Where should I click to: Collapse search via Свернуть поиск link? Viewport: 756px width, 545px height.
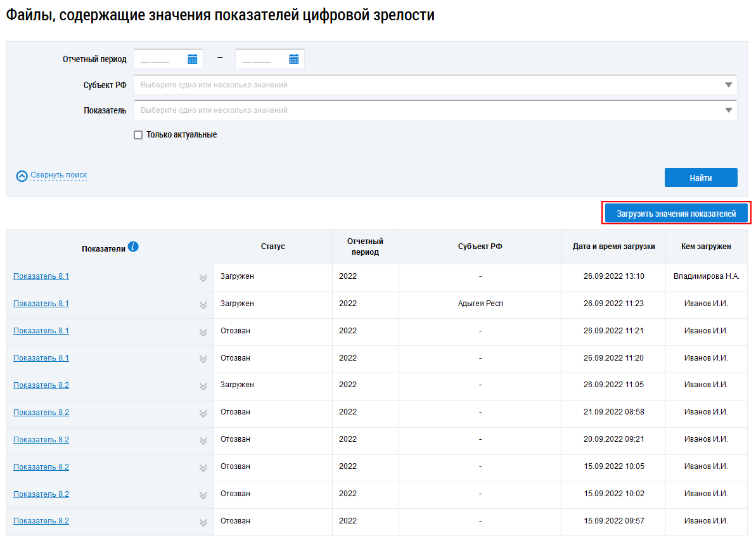[x=59, y=175]
